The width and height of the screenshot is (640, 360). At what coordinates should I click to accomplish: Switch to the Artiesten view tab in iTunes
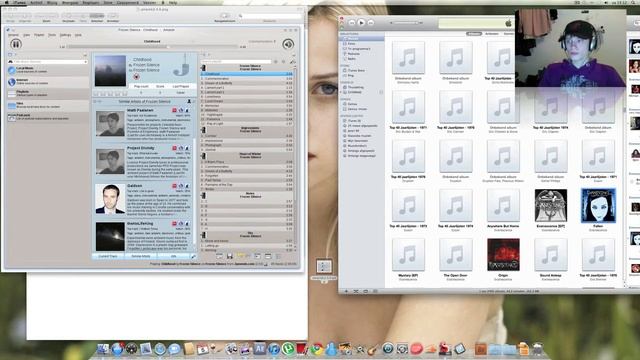tap(491, 34)
